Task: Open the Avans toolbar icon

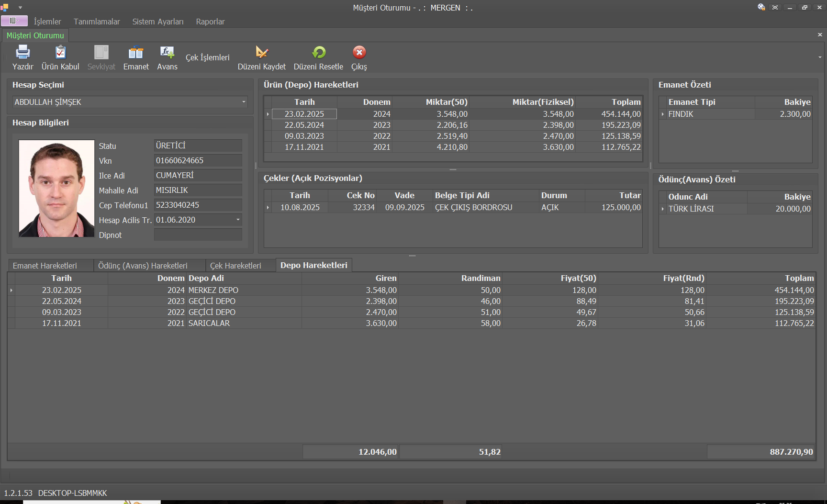Action: tap(167, 52)
